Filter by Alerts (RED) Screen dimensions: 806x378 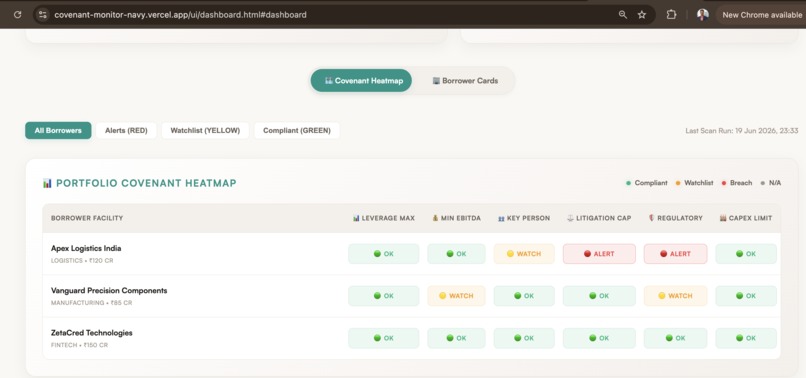pos(126,131)
